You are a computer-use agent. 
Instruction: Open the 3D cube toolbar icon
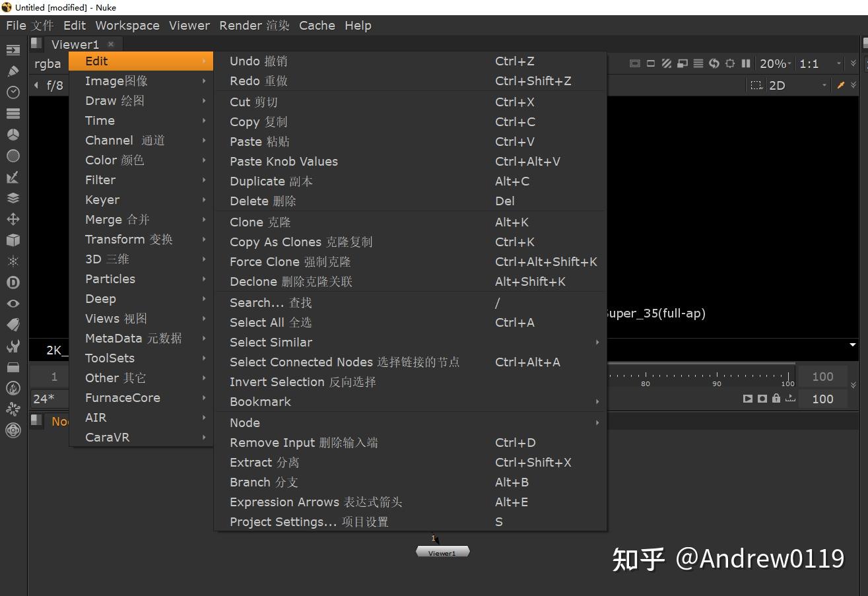(13, 240)
